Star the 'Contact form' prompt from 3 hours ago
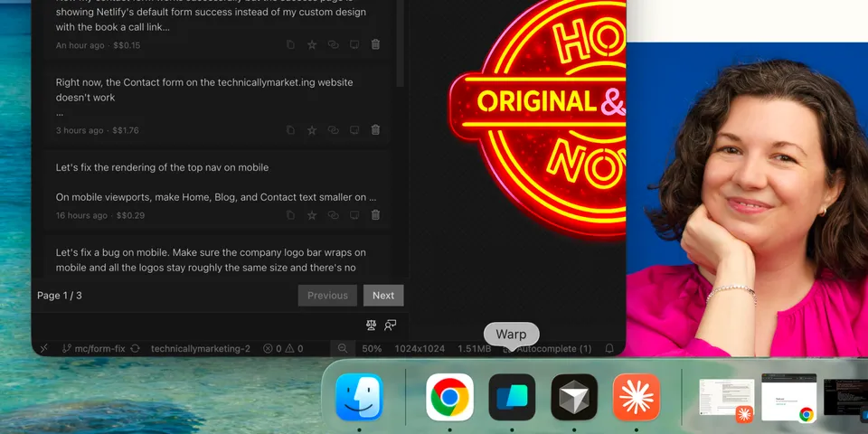 point(312,130)
